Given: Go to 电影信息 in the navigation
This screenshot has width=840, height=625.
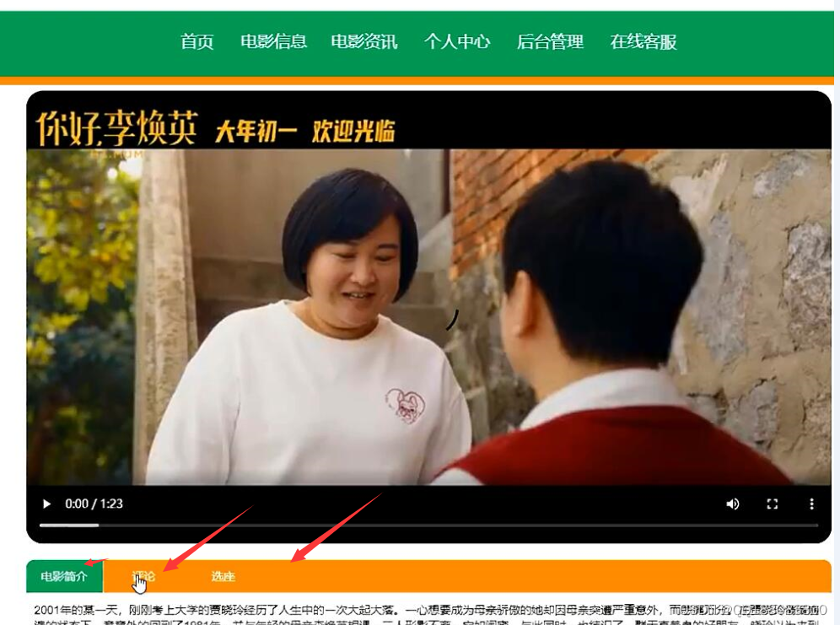Looking at the screenshot, I should [274, 42].
